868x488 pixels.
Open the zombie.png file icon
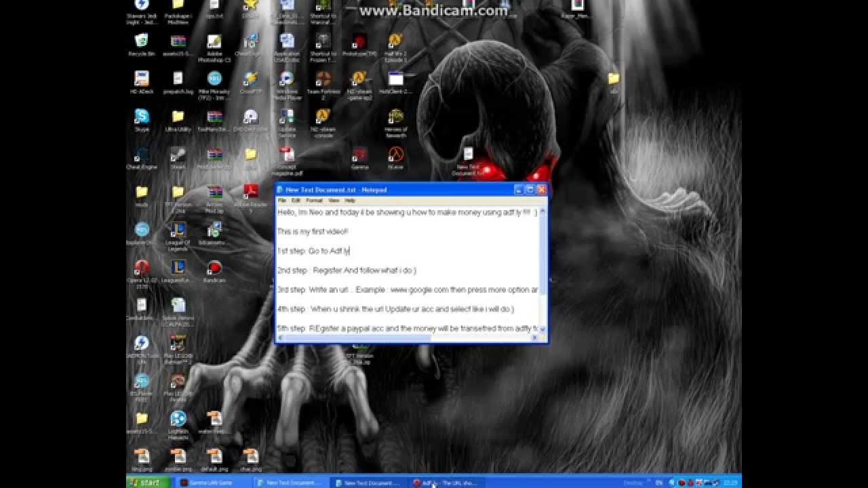coord(178,460)
